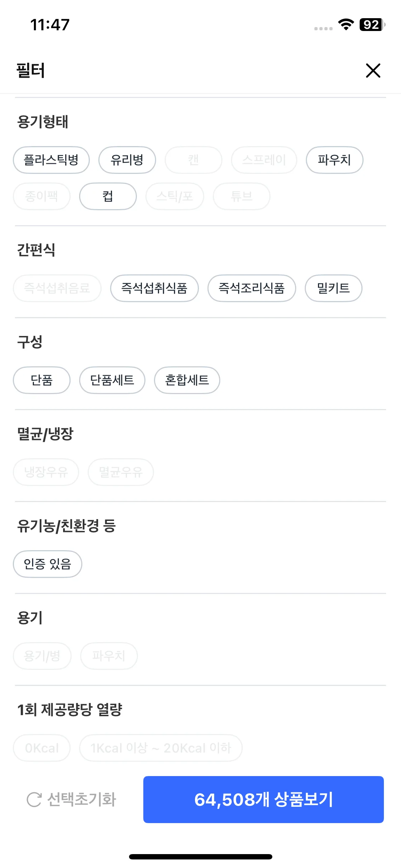Image resolution: width=401 pixels, height=868 pixels.
Task: Toggle the 유리병 filter chip
Action: [127, 160]
